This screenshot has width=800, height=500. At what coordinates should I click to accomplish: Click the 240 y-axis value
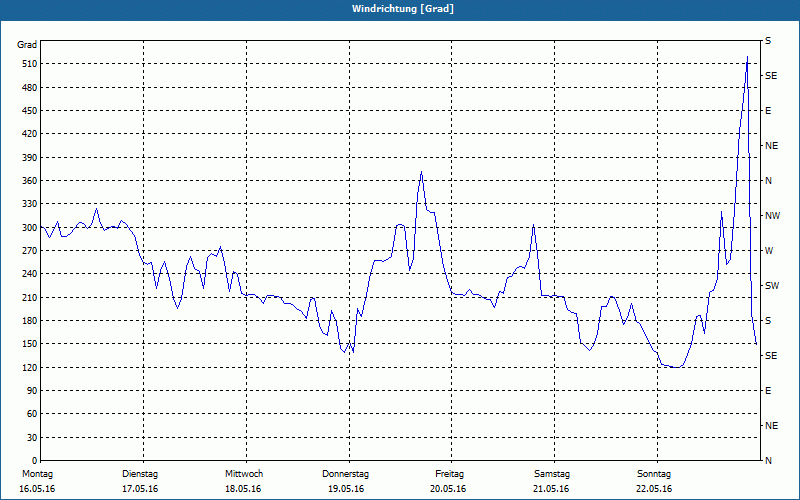point(30,274)
